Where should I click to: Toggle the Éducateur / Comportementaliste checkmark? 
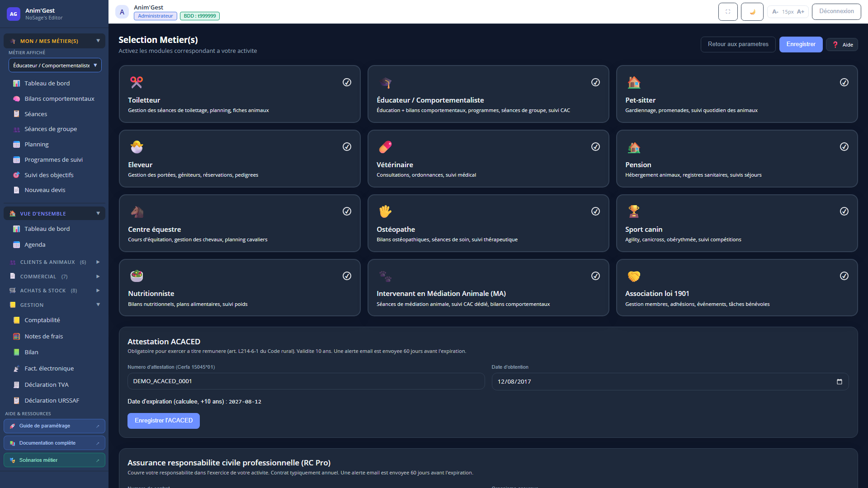(595, 82)
